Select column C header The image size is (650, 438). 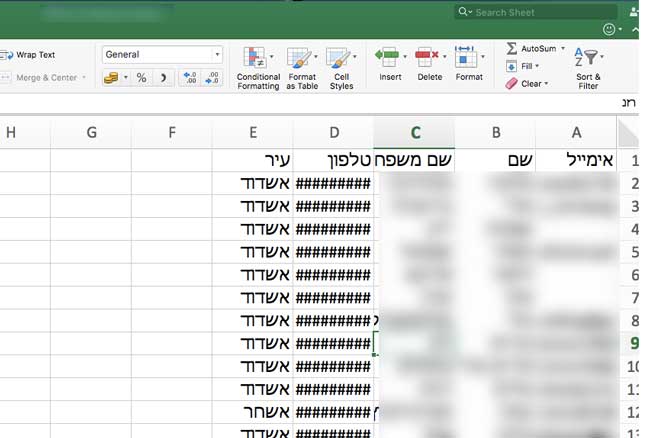point(414,133)
